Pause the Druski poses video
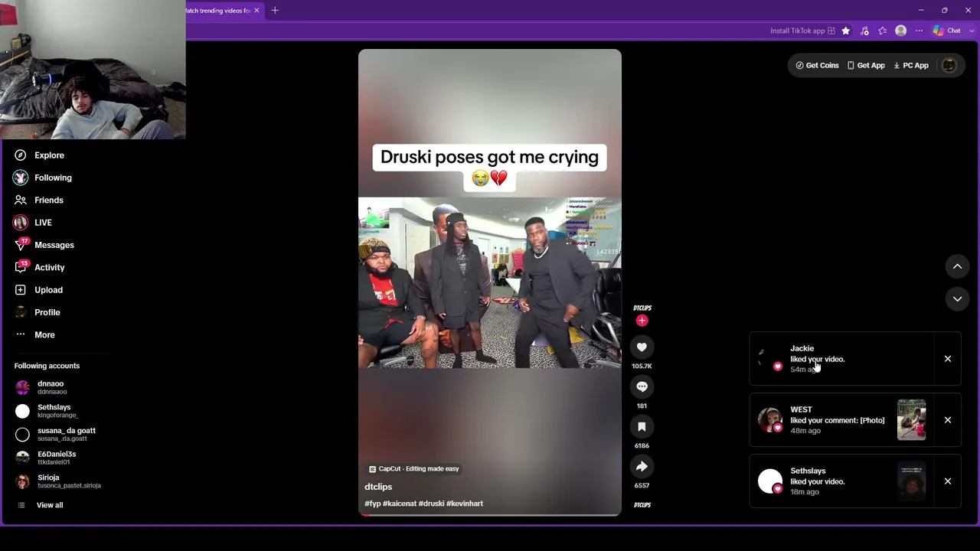Image resolution: width=980 pixels, height=551 pixels. pos(490,283)
